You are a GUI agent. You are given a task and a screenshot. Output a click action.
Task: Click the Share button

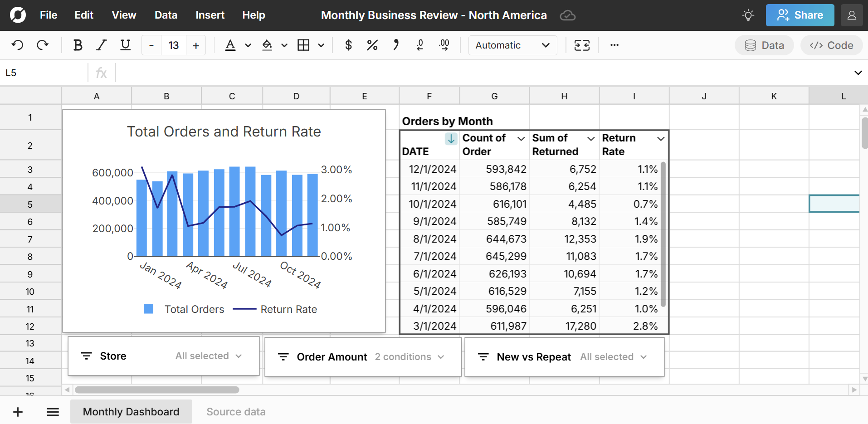(800, 15)
